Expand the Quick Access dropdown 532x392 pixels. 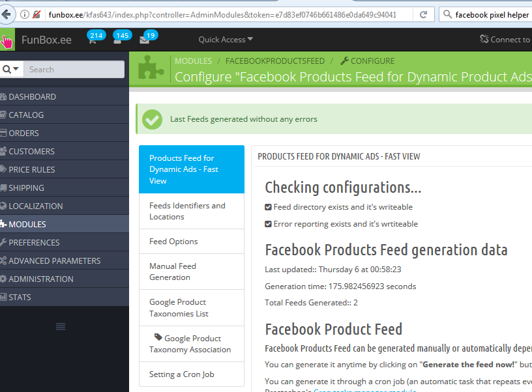(x=226, y=40)
